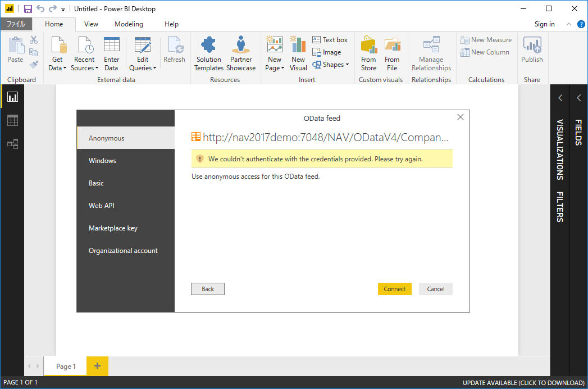Open Quick Access Toolbar customize dropdown
Screen dimensions: 588x389
click(63, 9)
